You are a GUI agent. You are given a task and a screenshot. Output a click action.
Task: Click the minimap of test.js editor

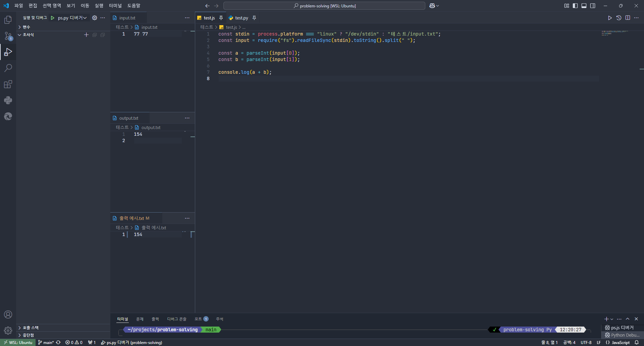[619, 33]
